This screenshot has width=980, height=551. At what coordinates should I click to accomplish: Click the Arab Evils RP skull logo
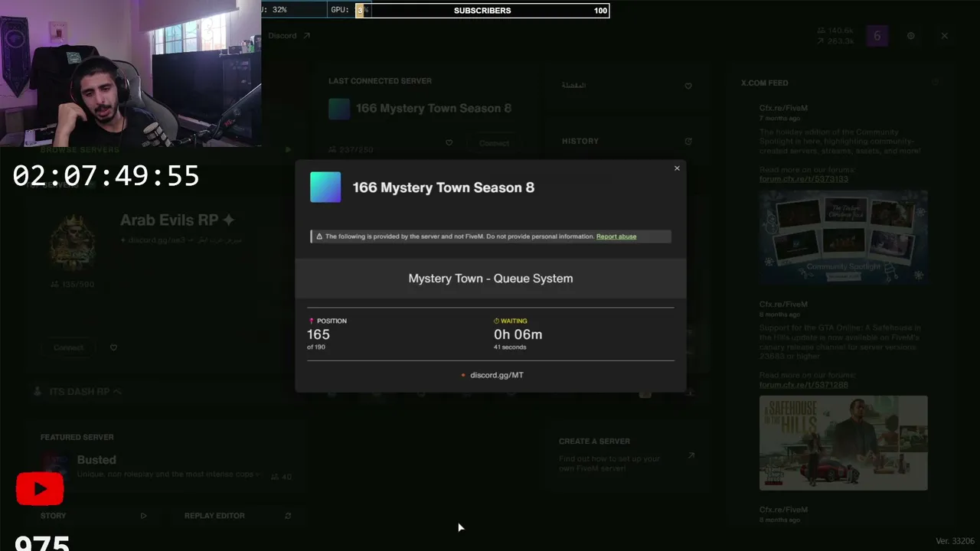tap(73, 242)
